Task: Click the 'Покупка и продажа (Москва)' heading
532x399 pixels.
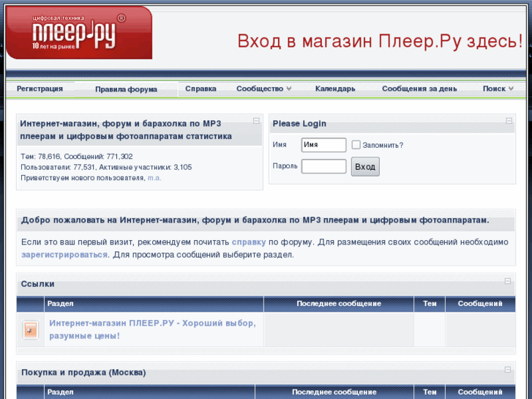Action: 83,373
